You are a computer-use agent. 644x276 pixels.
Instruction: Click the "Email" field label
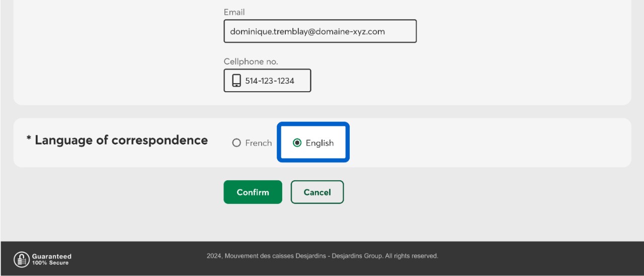(234, 12)
